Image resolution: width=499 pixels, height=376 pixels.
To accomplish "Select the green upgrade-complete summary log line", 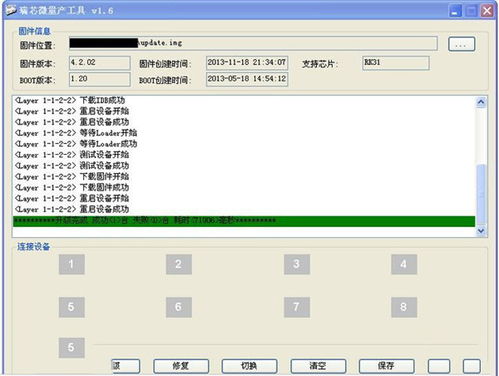I will click(244, 221).
